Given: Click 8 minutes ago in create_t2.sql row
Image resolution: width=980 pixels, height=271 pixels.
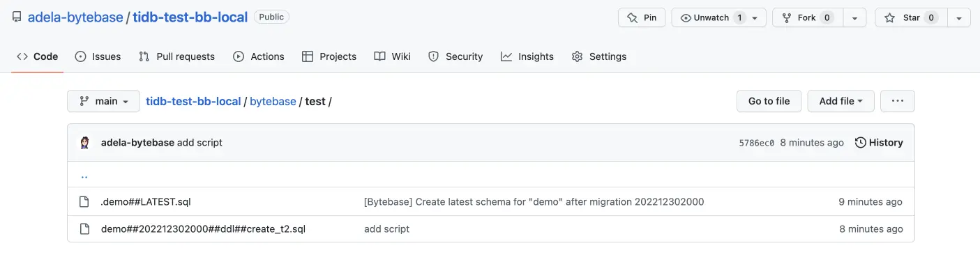Looking at the screenshot, I should [871, 229].
